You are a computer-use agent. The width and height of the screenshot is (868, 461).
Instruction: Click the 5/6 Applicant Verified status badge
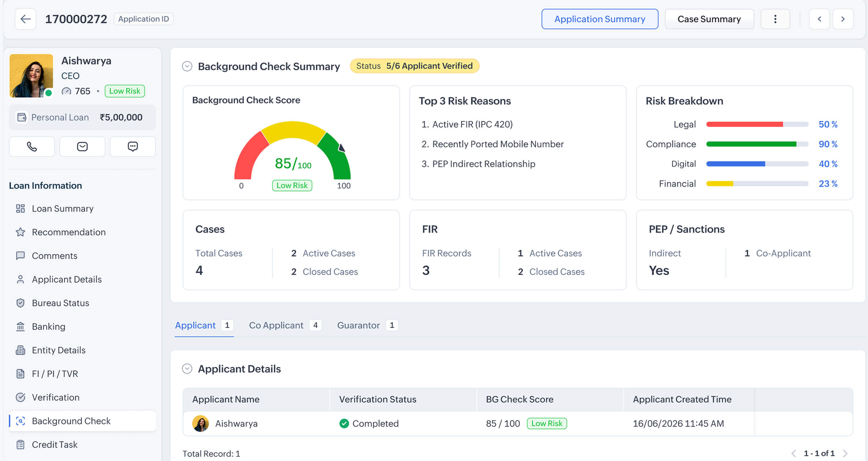414,66
